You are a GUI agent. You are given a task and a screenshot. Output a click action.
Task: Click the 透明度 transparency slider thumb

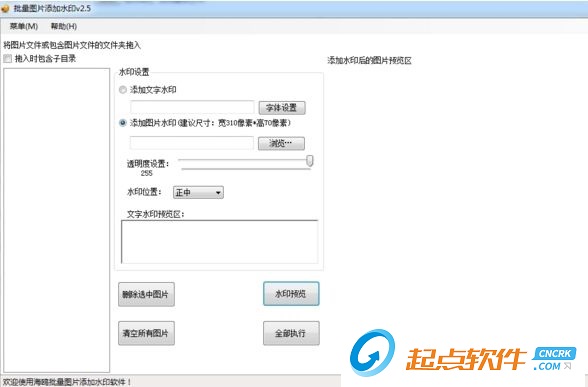[x=310, y=161]
